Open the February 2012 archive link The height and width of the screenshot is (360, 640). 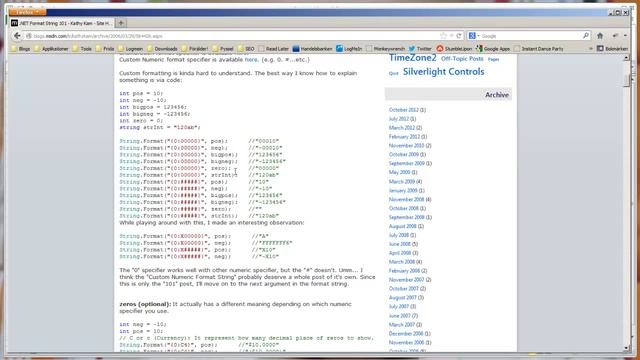click(404, 137)
